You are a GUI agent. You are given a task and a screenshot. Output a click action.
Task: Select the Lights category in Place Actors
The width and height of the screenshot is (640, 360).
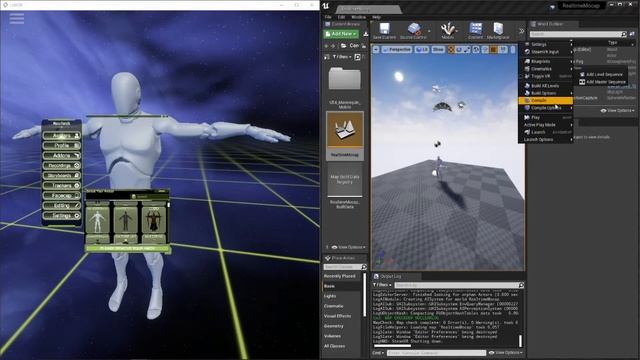330,296
